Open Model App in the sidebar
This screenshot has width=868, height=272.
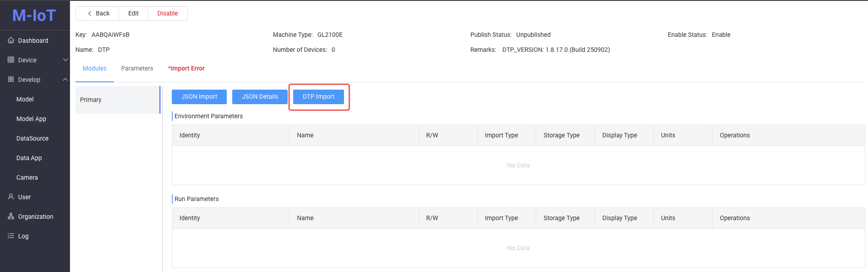[31, 119]
